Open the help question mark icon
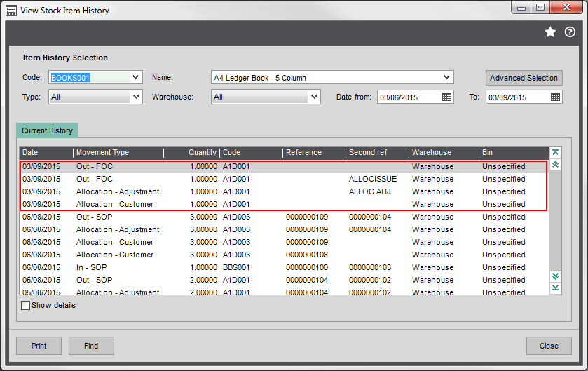The height and width of the screenshot is (371, 588). pyautogui.click(x=569, y=32)
